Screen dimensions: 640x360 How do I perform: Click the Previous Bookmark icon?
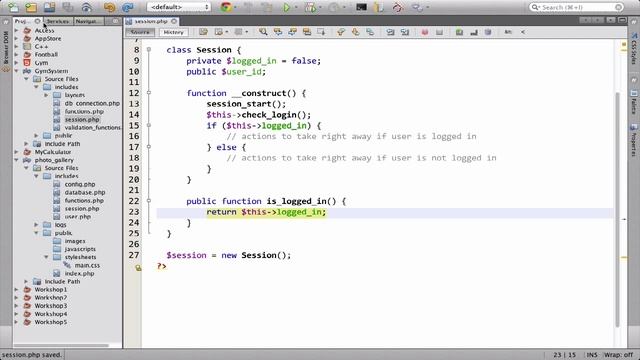coord(341,32)
